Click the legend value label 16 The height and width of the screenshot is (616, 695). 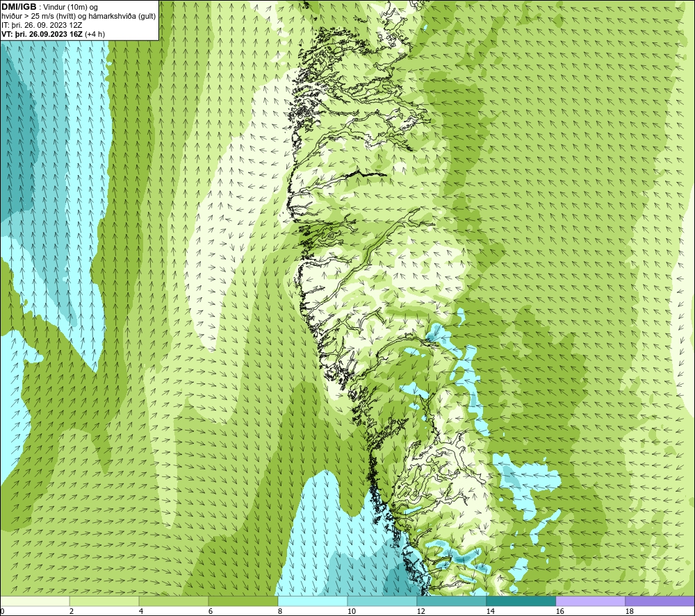559,612
